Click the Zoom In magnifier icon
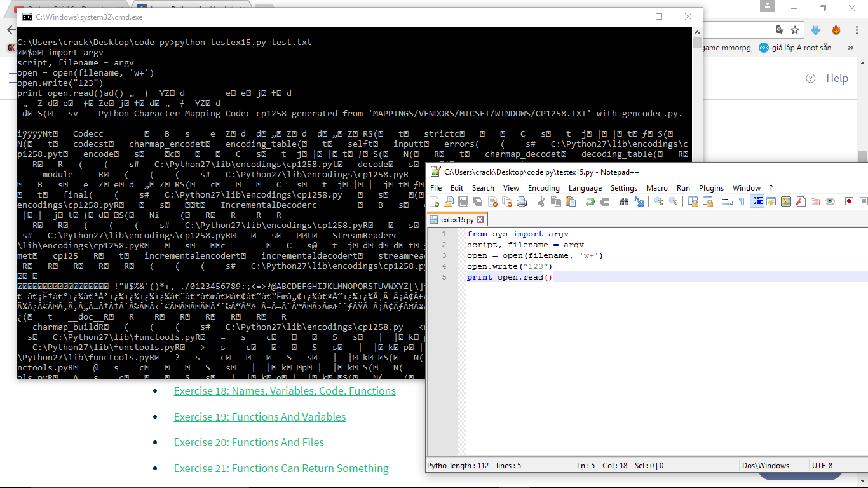The image size is (868, 488). [658, 201]
